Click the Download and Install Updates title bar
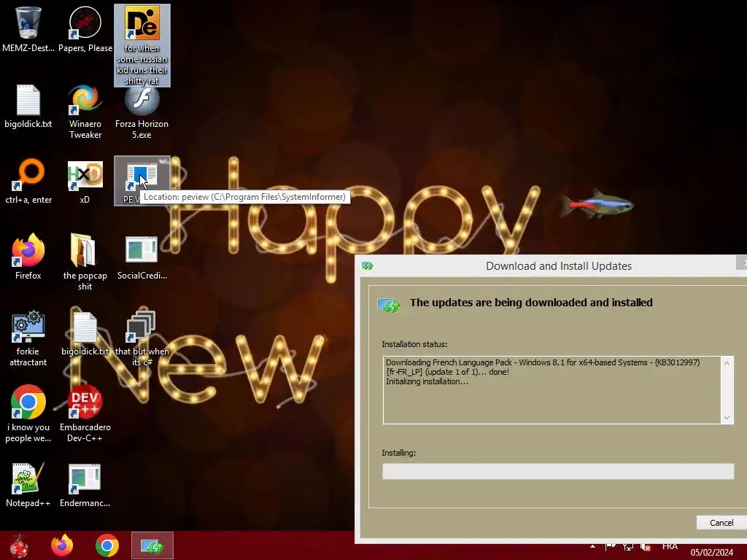The height and width of the screenshot is (560, 747). (x=558, y=265)
